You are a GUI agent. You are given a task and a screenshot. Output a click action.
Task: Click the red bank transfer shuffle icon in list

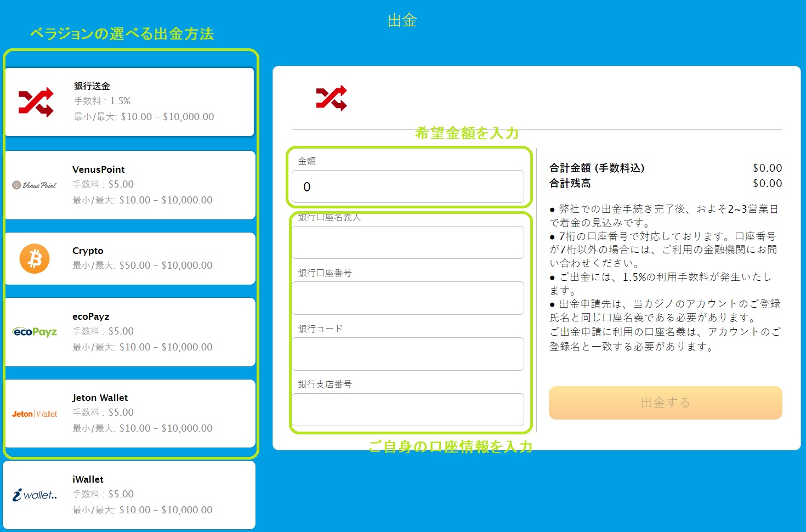36,102
